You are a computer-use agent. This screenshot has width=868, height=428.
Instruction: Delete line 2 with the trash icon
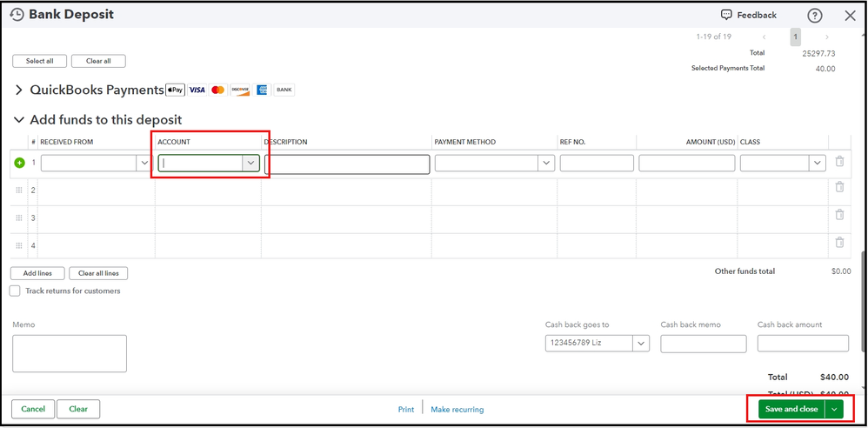coord(839,186)
